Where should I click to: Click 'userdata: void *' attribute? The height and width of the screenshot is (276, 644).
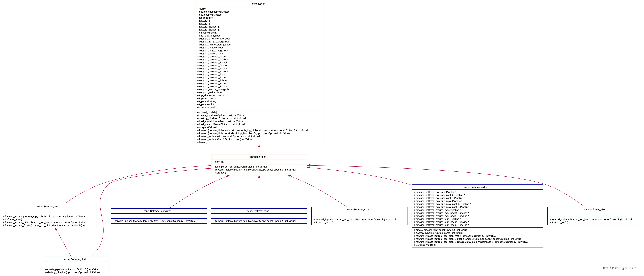point(207,108)
